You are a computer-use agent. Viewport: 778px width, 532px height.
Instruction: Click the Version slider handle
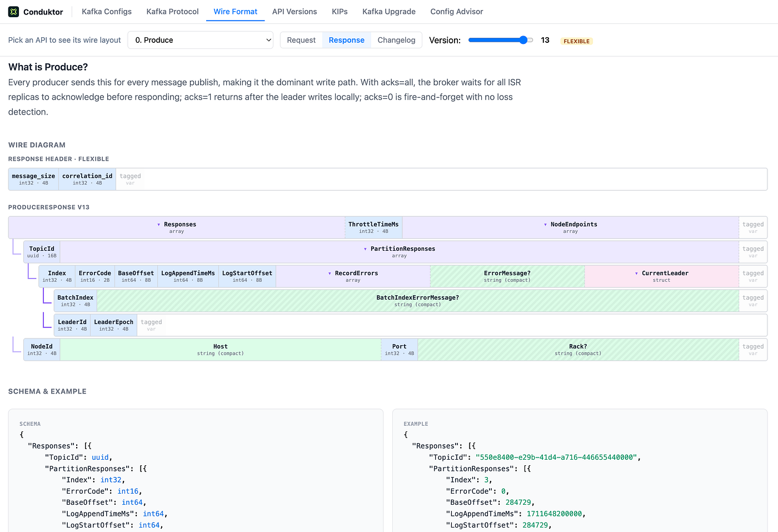tap(523, 40)
